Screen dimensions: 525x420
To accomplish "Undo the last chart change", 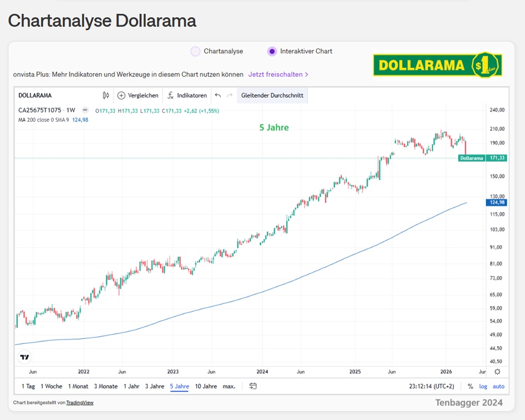I will click(218, 96).
